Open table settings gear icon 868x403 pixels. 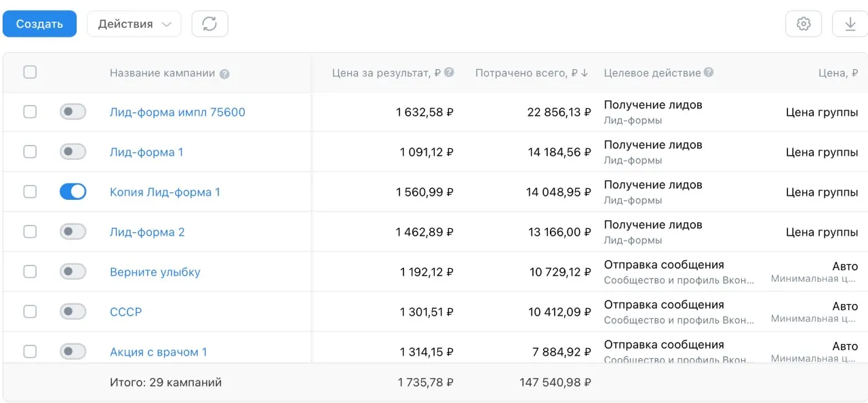pyautogui.click(x=804, y=24)
